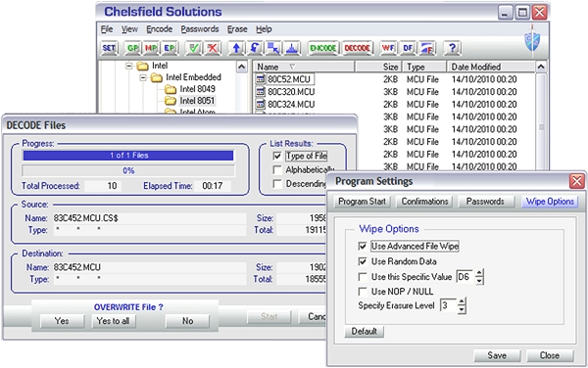Click the Erasure Level value field

(x=448, y=305)
